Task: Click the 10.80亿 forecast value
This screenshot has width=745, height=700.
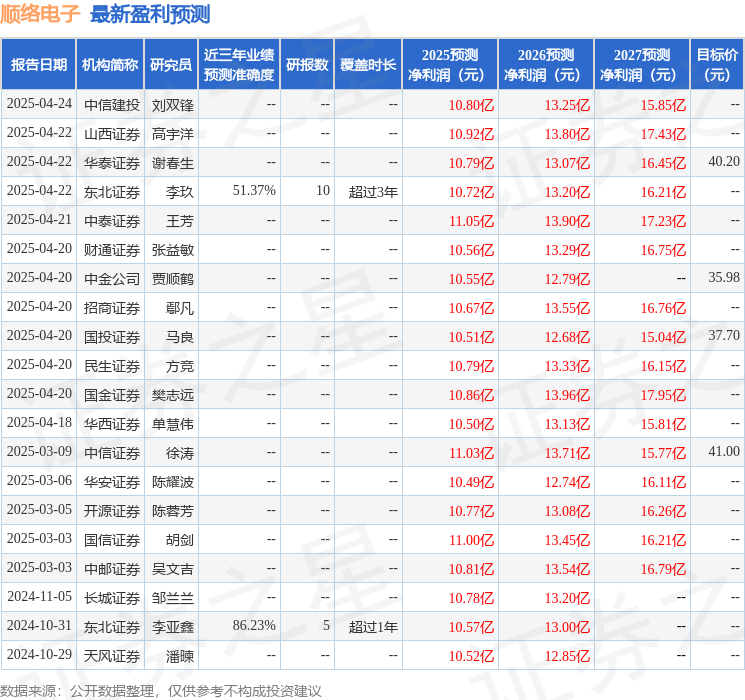Action: pos(472,105)
